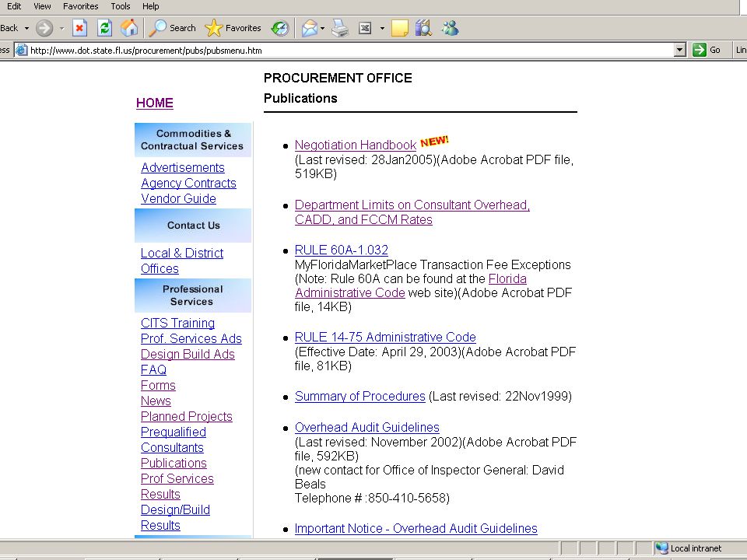
Task: Open the Advertisements link
Action: 183,168
